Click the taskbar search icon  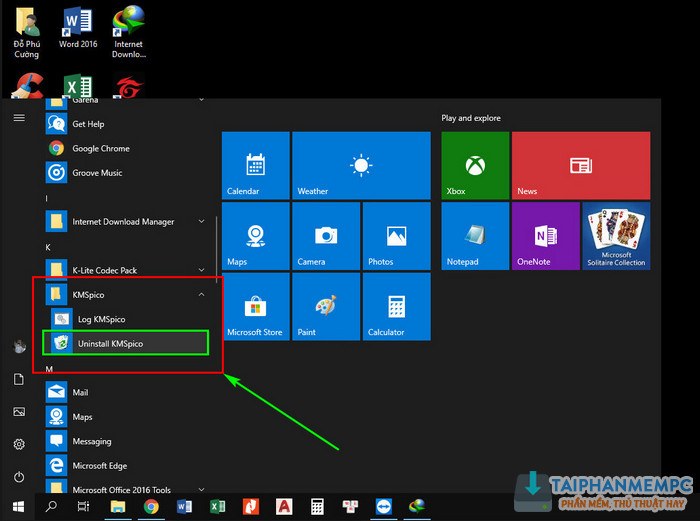(51, 507)
